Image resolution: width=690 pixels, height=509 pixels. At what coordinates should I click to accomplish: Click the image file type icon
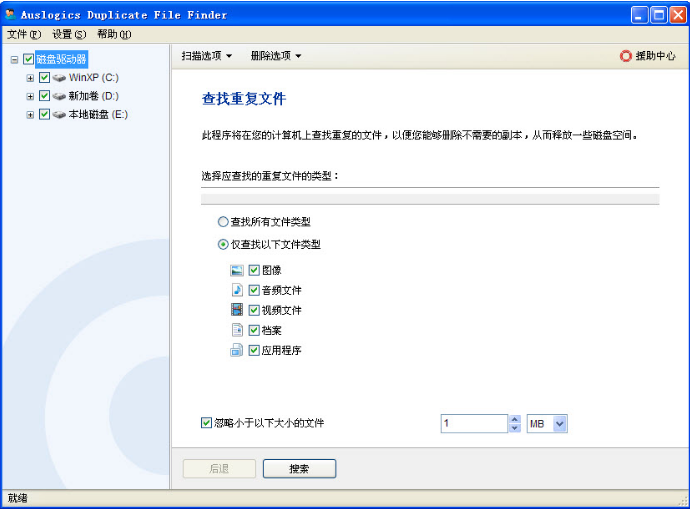(x=237, y=270)
